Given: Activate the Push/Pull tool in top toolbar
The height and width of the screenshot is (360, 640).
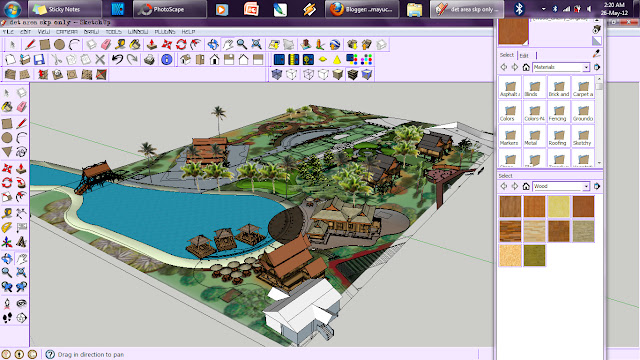Looking at the screenshot, I should [152, 44].
